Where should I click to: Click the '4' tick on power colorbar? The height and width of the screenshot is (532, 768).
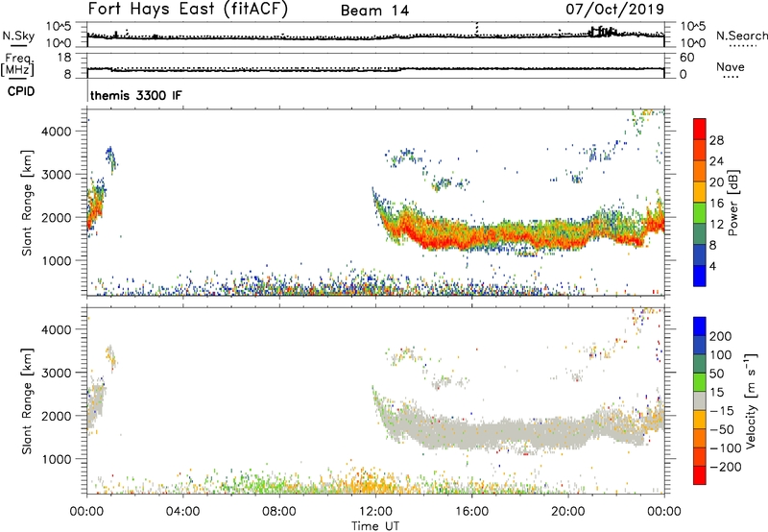click(x=712, y=266)
